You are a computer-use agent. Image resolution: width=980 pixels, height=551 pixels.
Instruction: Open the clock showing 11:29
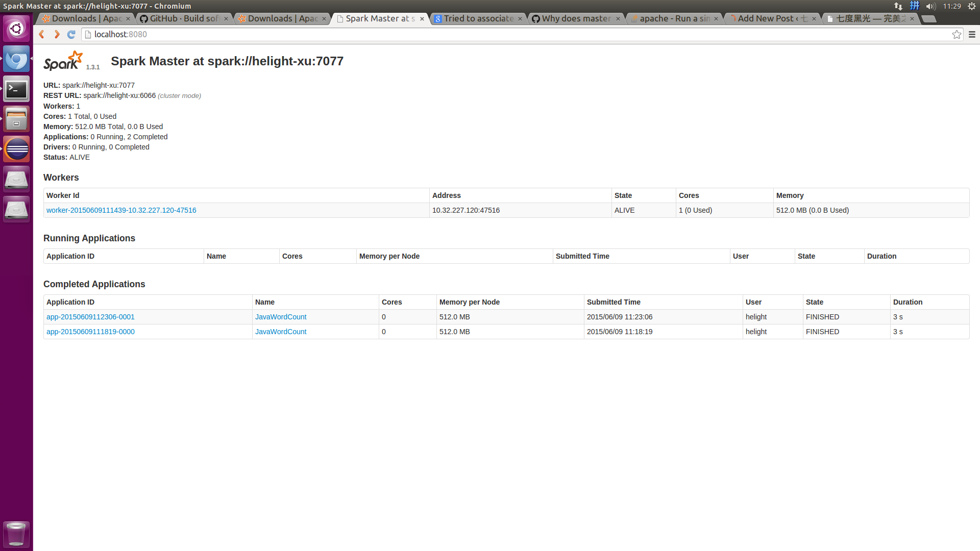click(952, 6)
